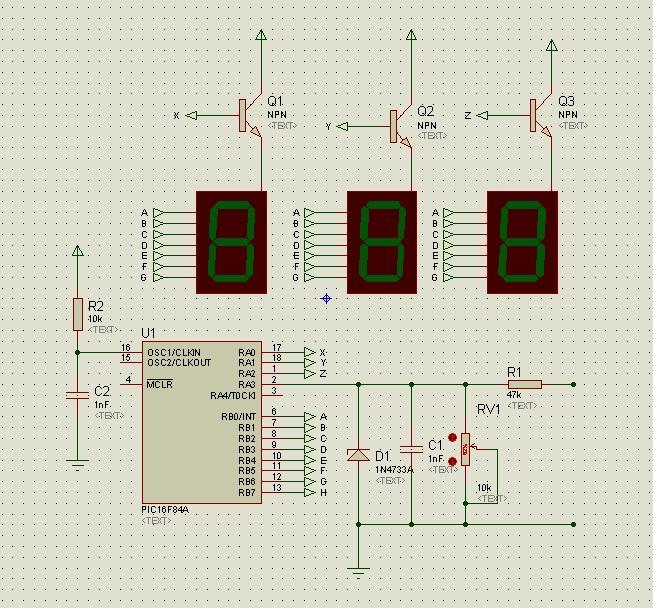Click the C output terminal on RB2
This screenshot has height=608, width=653.
tap(310, 439)
